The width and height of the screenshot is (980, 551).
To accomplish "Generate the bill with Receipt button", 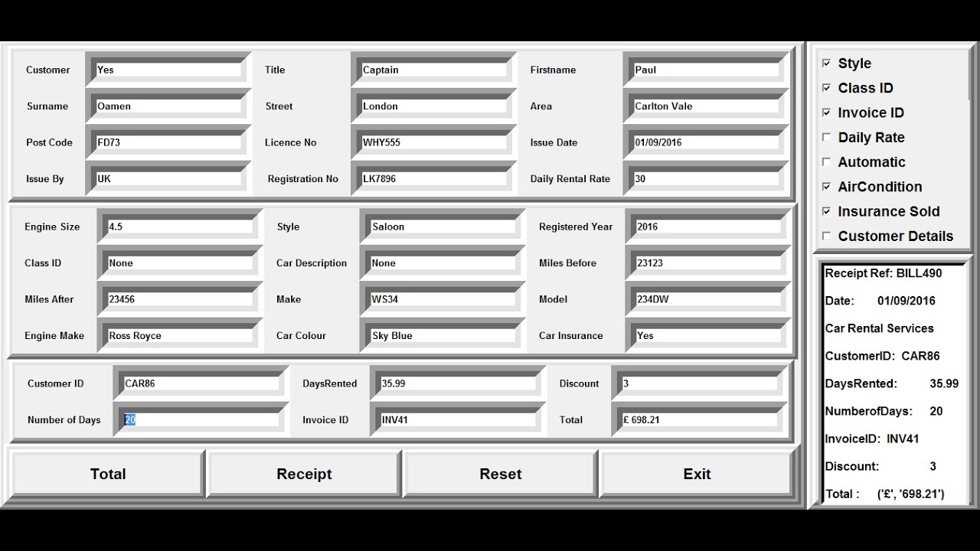I will [x=304, y=474].
